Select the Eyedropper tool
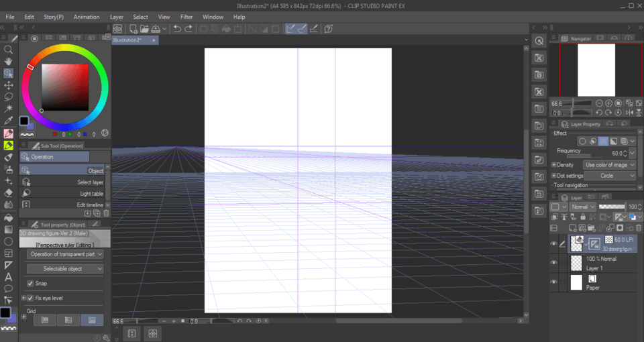 tap(8, 121)
